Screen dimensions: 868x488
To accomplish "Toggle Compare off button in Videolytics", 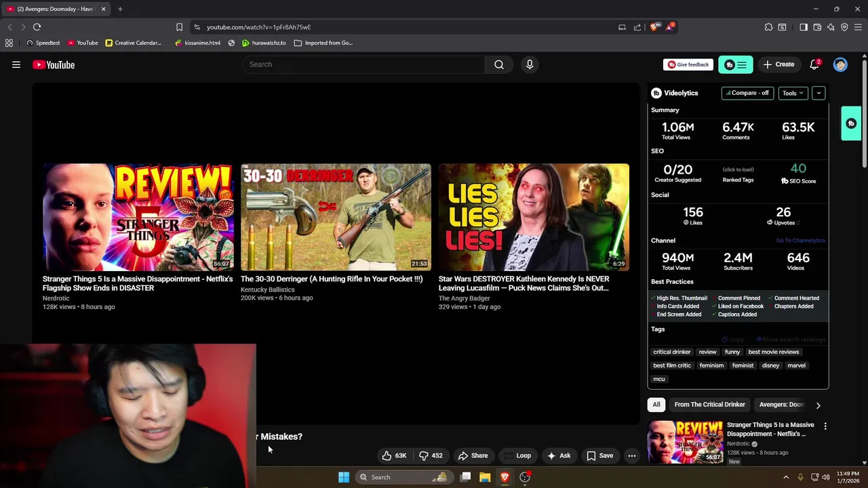I will click(x=747, y=93).
